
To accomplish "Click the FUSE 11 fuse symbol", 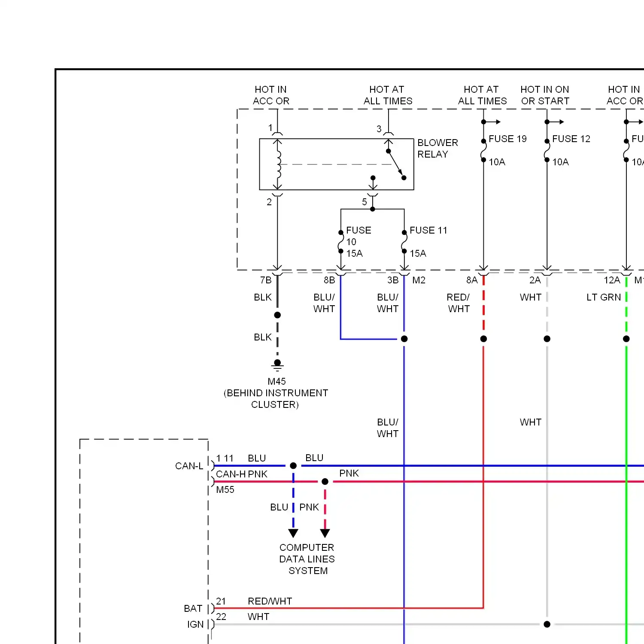I will coord(404,242).
